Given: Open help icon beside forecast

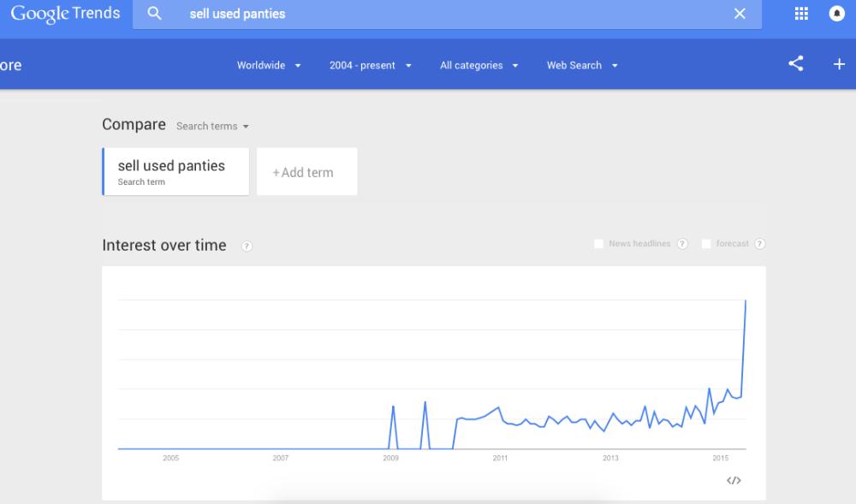Looking at the screenshot, I should pos(760,244).
